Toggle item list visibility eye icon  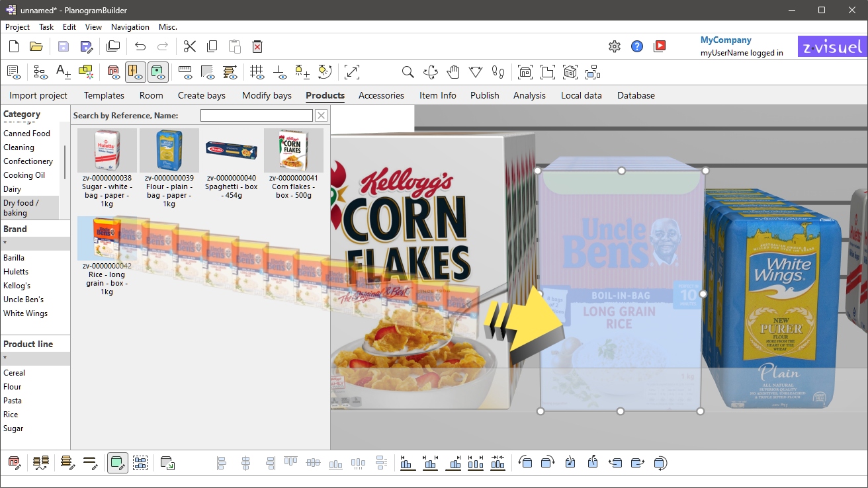click(14, 71)
